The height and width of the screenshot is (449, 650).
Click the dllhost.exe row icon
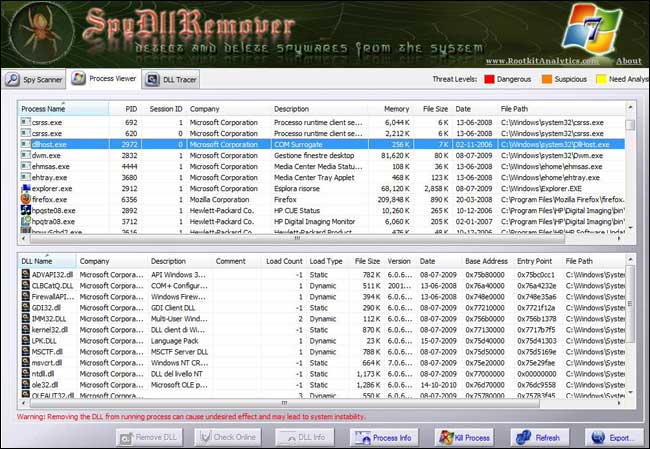tap(26, 144)
